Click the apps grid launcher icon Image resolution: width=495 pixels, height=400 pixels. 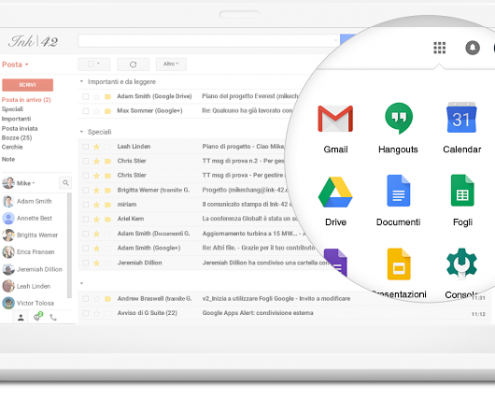tap(439, 48)
